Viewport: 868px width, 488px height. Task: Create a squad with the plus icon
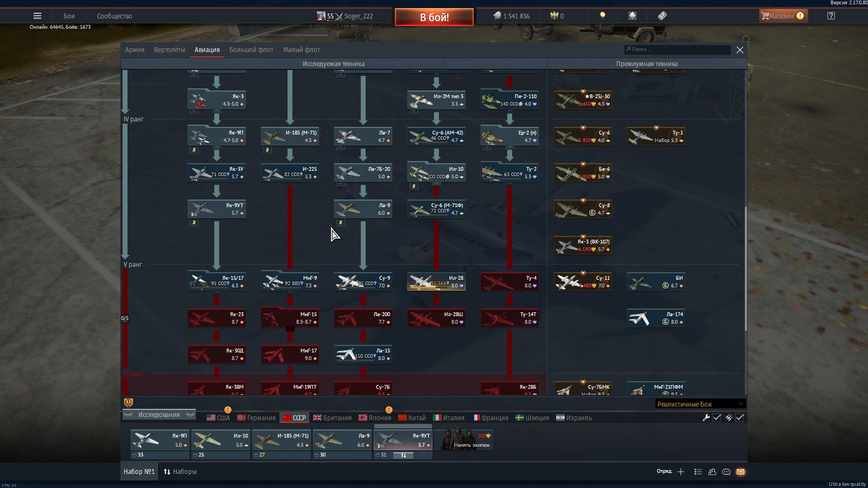[x=681, y=472]
